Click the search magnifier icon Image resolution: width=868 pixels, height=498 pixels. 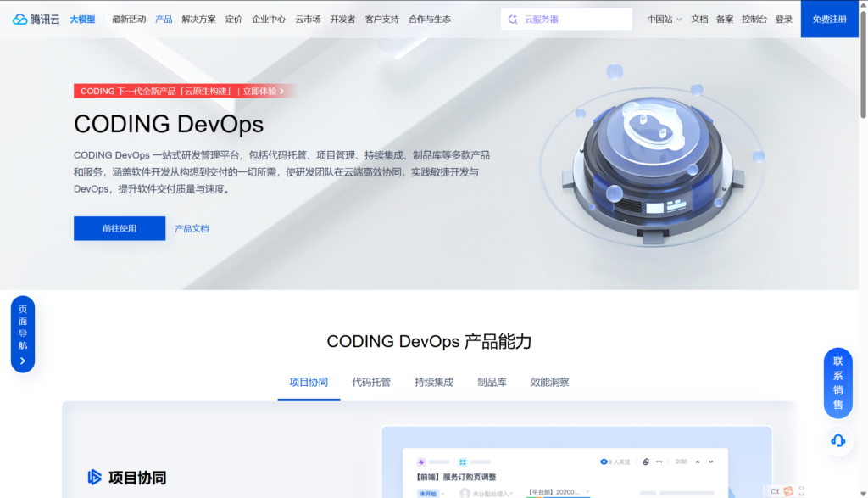(x=513, y=20)
